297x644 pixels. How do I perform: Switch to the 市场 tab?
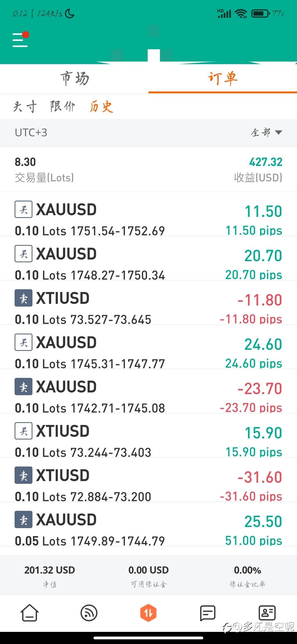pyautogui.click(x=75, y=78)
